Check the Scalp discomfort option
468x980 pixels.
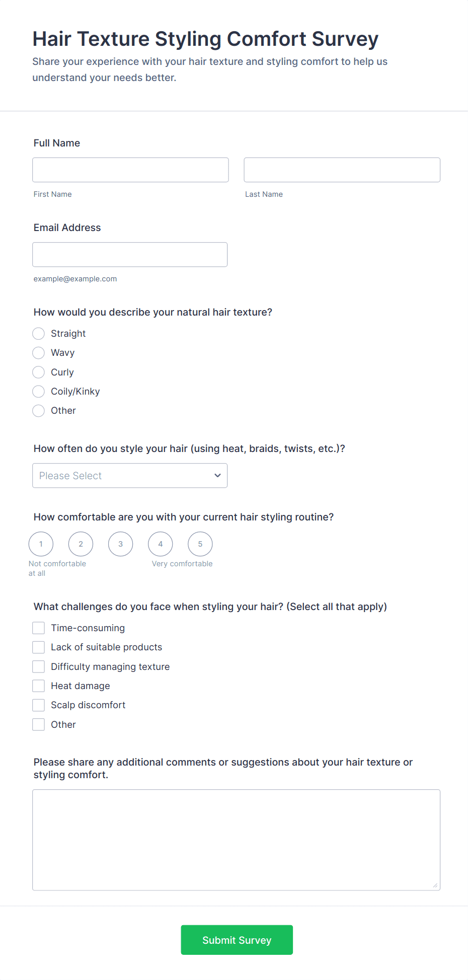[x=39, y=705]
